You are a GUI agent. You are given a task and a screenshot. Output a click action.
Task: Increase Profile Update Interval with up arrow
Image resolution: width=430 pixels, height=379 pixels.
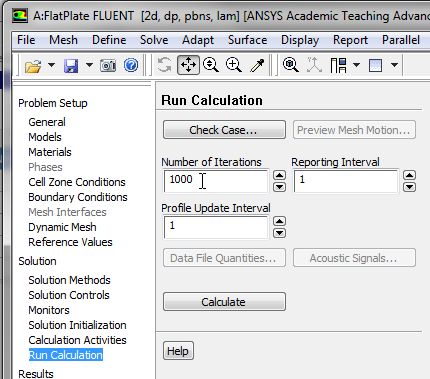(x=279, y=221)
